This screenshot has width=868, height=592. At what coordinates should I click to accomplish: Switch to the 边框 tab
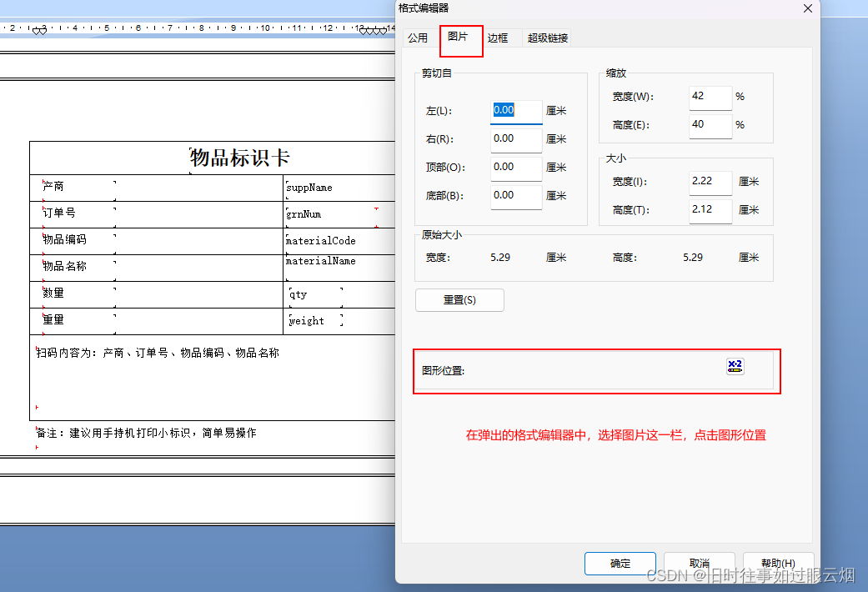[x=498, y=38]
